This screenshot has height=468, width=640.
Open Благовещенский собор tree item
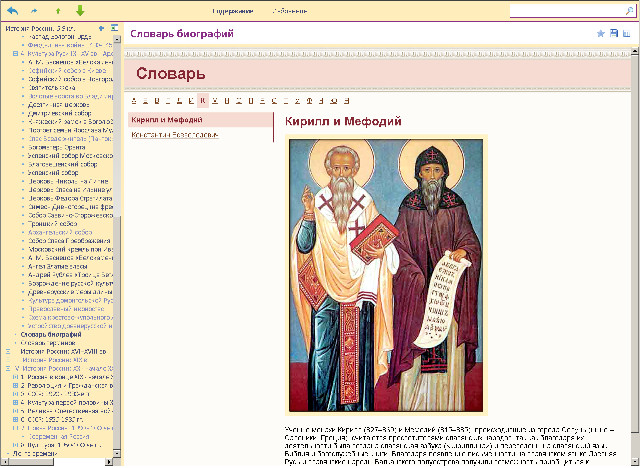62,164
